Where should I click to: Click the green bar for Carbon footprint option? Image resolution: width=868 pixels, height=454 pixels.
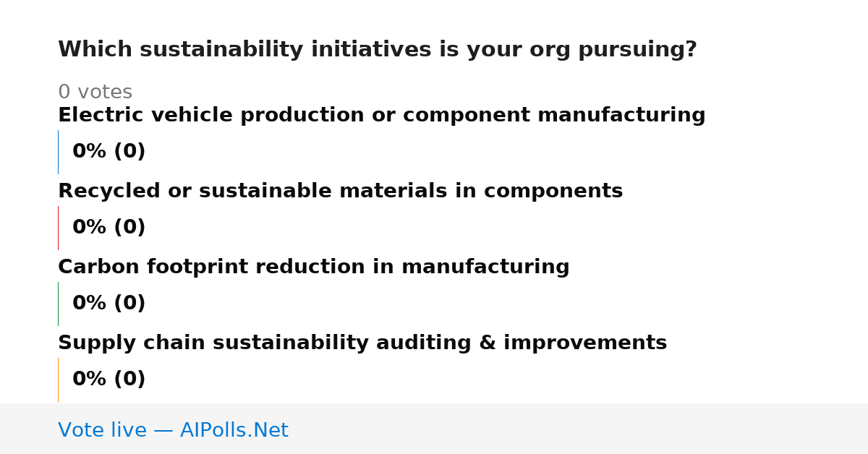coord(58,304)
